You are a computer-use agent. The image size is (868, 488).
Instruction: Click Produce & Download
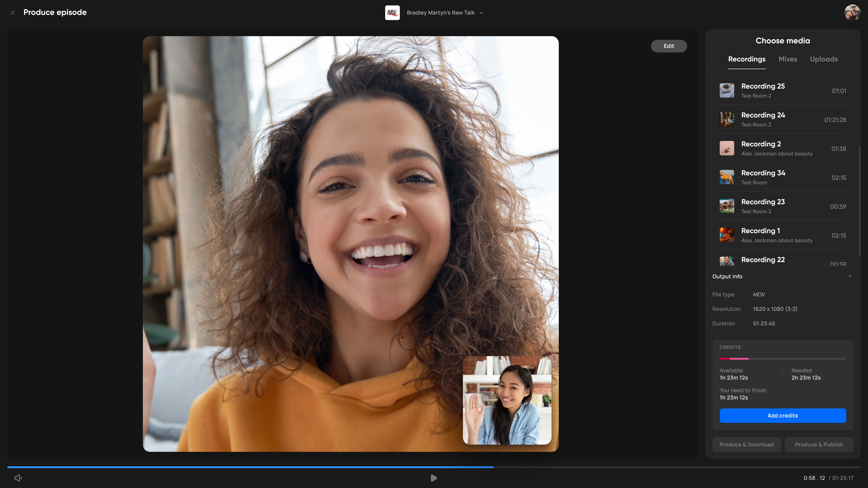tap(746, 445)
